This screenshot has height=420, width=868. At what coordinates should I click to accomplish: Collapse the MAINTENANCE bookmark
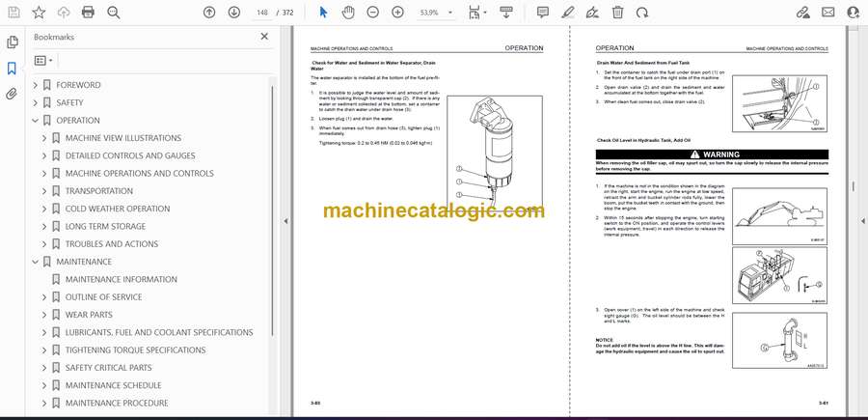[x=36, y=262]
